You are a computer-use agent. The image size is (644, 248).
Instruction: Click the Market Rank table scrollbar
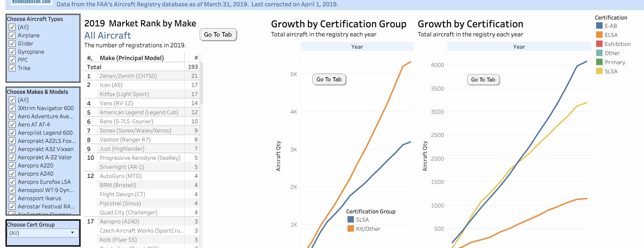(202, 82)
